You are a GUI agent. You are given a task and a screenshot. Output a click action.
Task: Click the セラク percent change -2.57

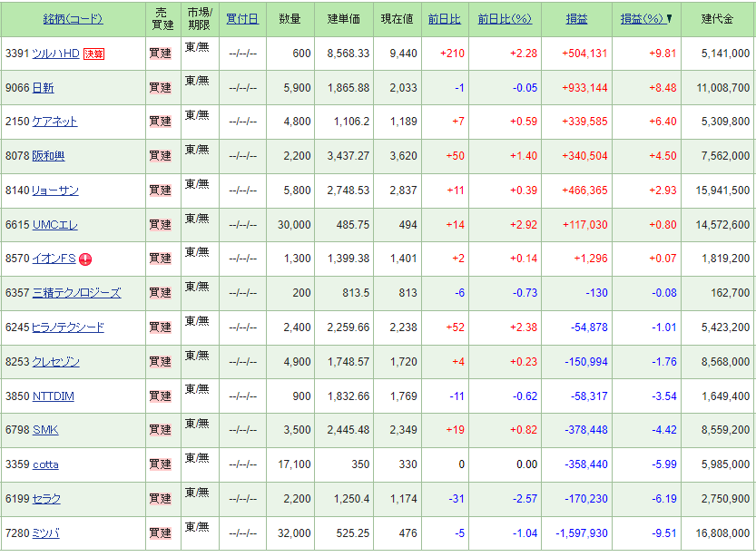coord(525,499)
